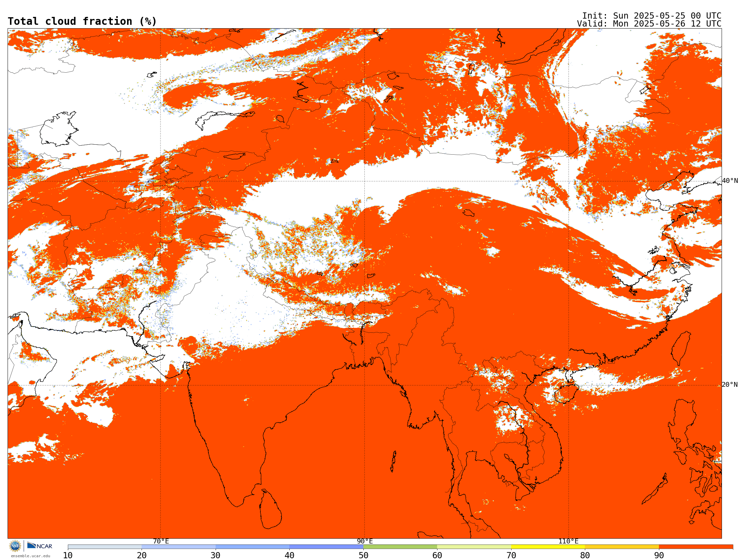Click the colorbar label '30'
This screenshot has width=744, height=560.
[216, 556]
